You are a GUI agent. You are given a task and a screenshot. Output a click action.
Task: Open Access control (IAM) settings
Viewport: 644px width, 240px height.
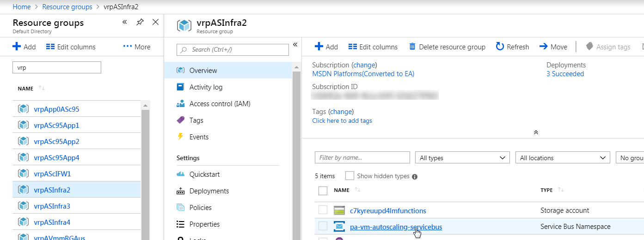220,104
